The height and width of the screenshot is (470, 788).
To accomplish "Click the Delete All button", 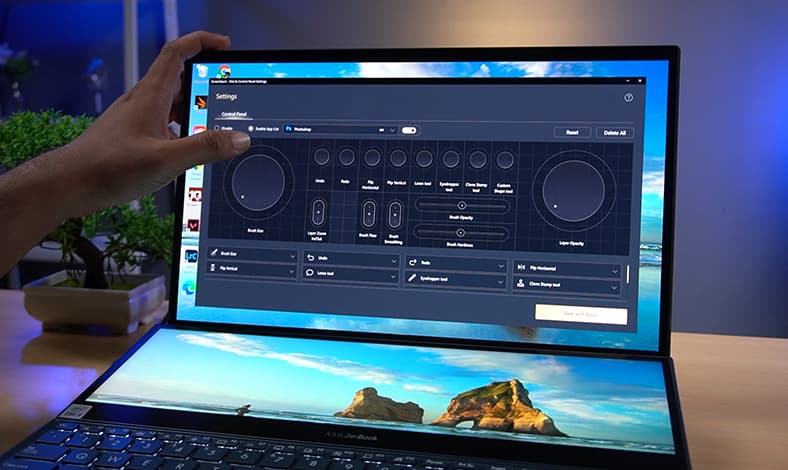I will tap(615, 133).
